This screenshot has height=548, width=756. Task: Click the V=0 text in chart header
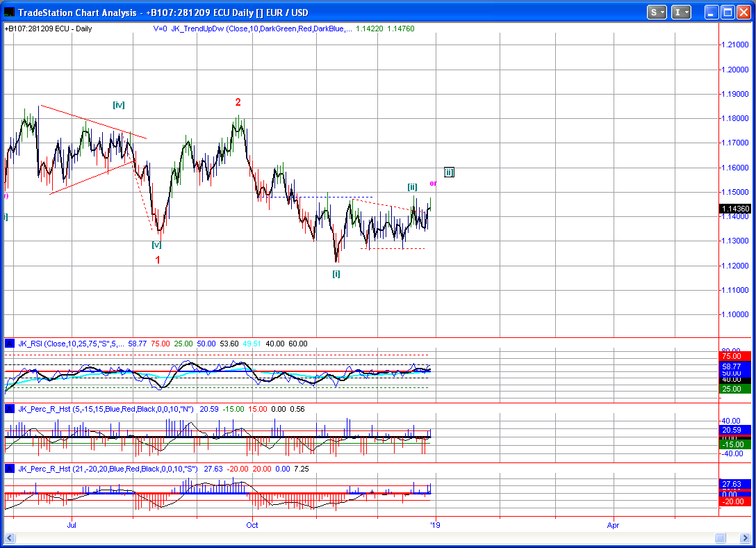pyautogui.click(x=160, y=29)
